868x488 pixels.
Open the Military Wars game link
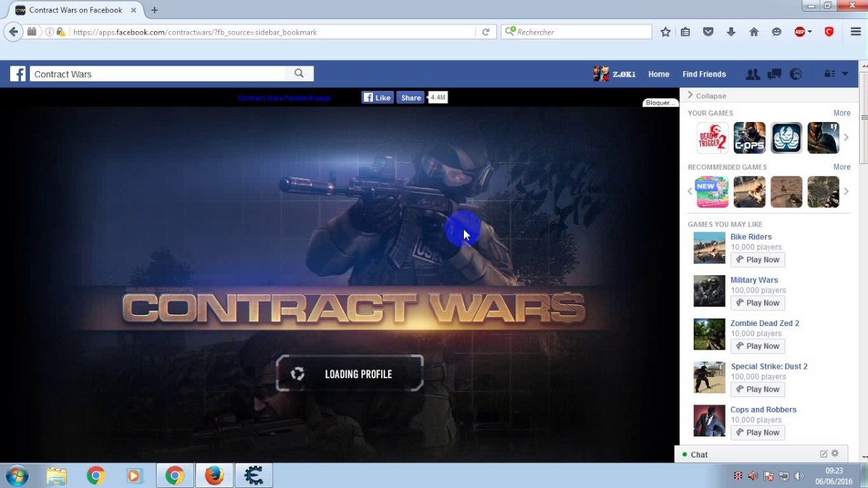tap(754, 280)
